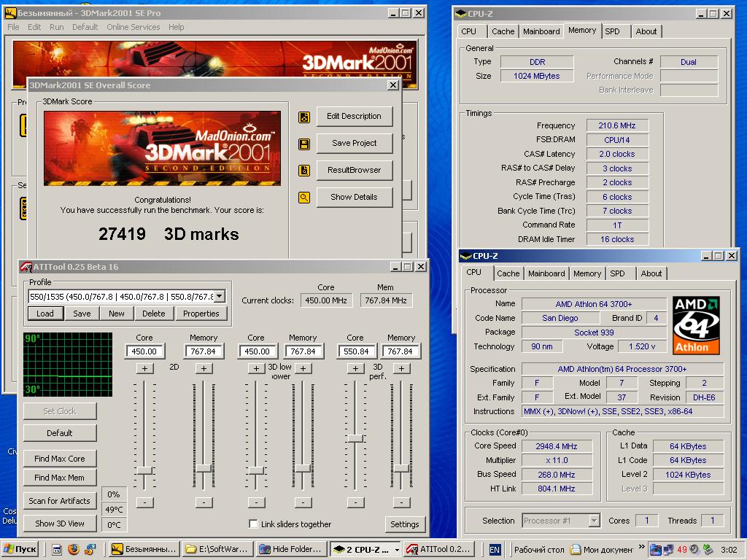Click the AMD Athlon 64 logo in CPU-Z
Viewport: 747px width, 560px height.
coord(696,325)
